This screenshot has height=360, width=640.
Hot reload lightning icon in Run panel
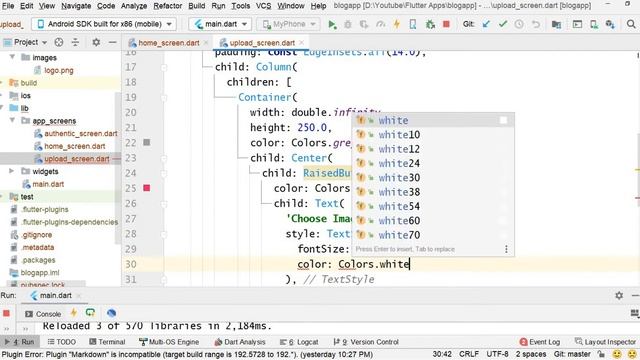click(73, 313)
